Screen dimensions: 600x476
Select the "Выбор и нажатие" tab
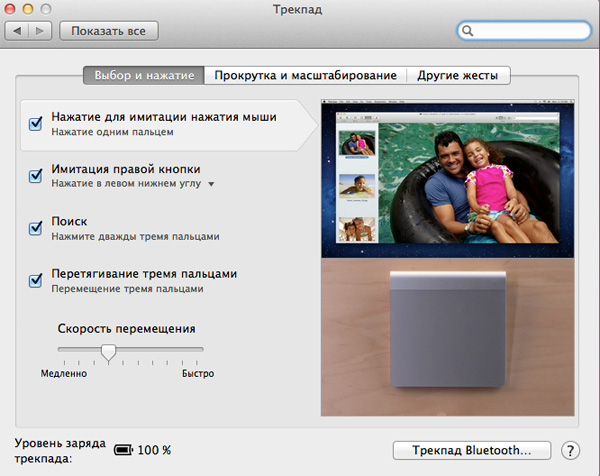[x=144, y=75]
